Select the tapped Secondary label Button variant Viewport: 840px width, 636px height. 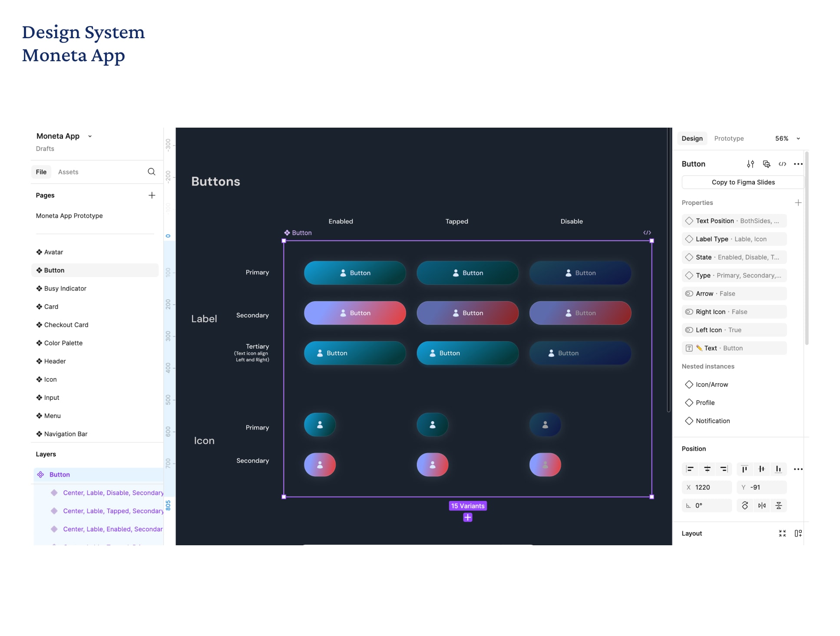[467, 313]
